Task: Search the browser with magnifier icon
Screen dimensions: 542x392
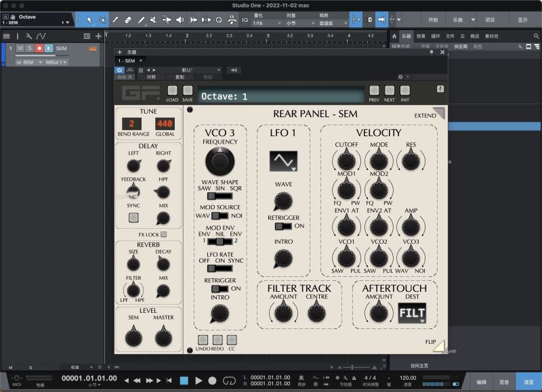Action: [x=536, y=36]
